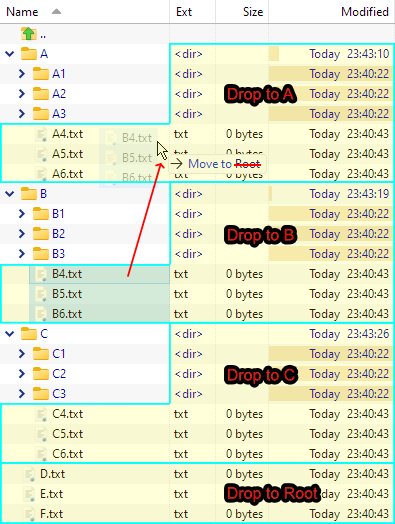395x524 pixels.
Task: Select the C4.txt file name
Action: (x=68, y=414)
